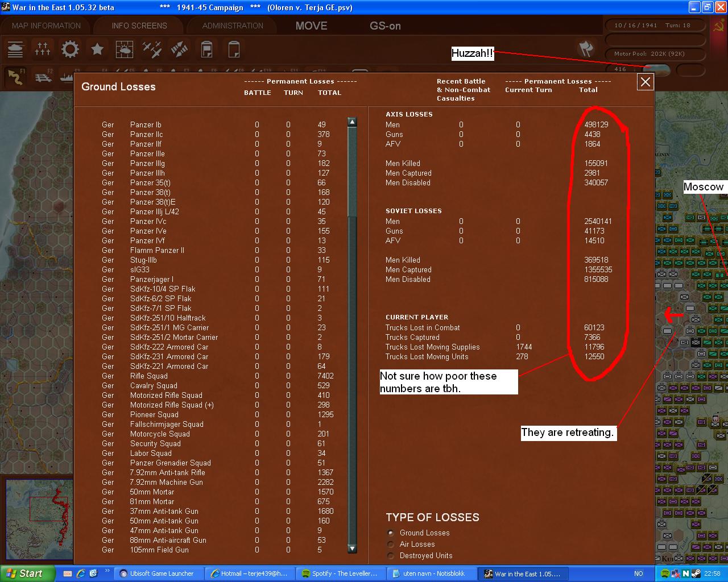Select the Destroyed Units radio button
The height and width of the screenshot is (582, 728).
click(x=391, y=556)
